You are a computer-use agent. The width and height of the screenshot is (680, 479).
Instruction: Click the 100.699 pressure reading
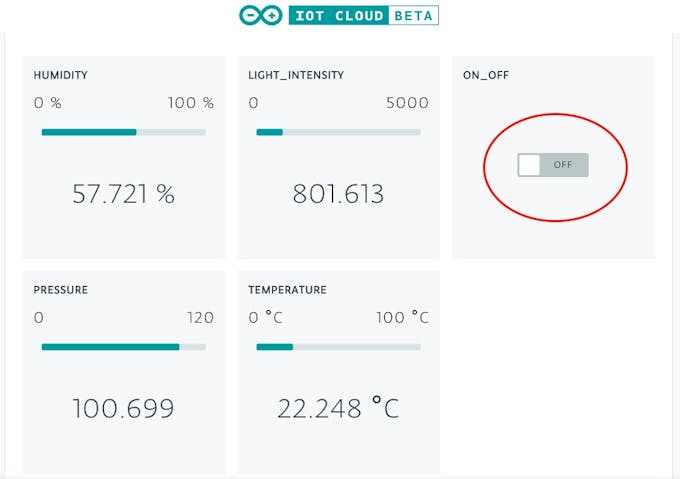[x=123, y=408]
